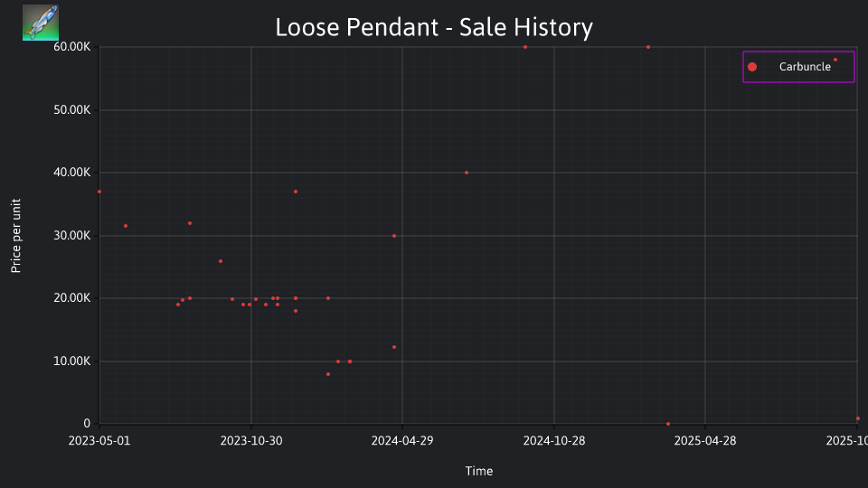Click the chart title Loose Pendant - Sale History
This screenshot has width=868, height=488.
pyautogui.click(x=434, y=27)
